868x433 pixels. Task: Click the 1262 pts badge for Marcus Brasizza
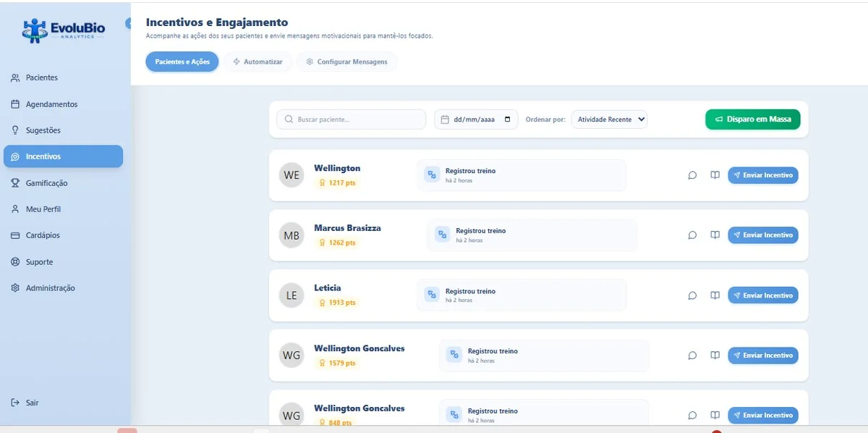pos(338,243)
